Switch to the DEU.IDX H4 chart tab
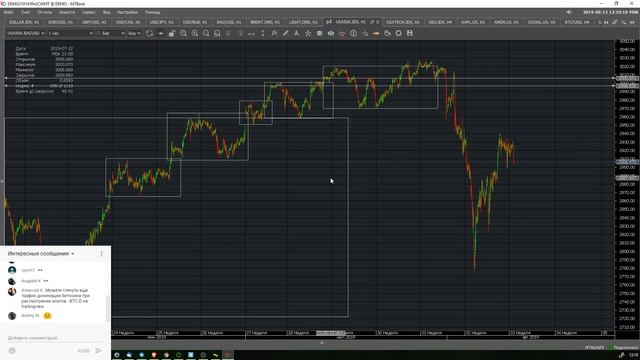 (440, 22)
